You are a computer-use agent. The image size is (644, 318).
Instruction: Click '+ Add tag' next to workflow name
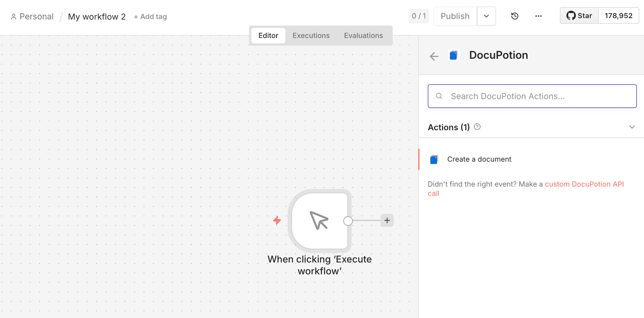click(150, 16)
